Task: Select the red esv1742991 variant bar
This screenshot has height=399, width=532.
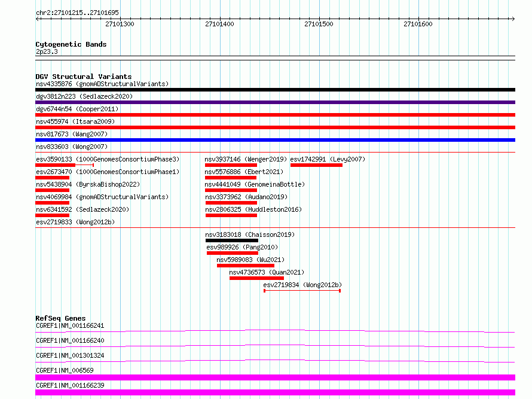Action: pos(317,165)
